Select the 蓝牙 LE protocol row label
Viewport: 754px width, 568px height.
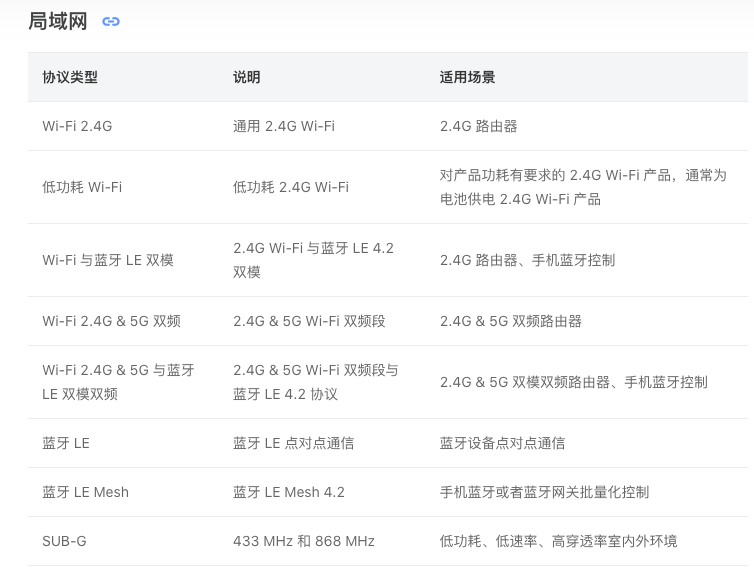point(66,443)
